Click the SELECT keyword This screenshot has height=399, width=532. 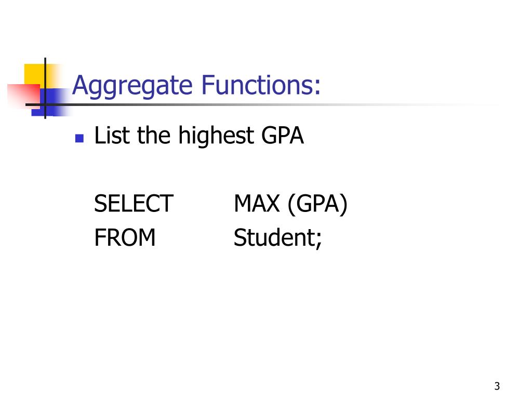point(134,203)
